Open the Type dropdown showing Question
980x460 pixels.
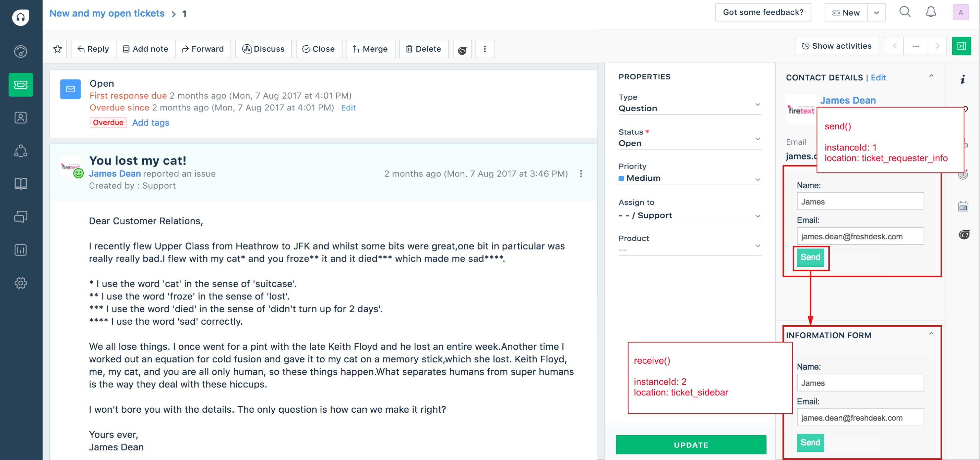689,104
